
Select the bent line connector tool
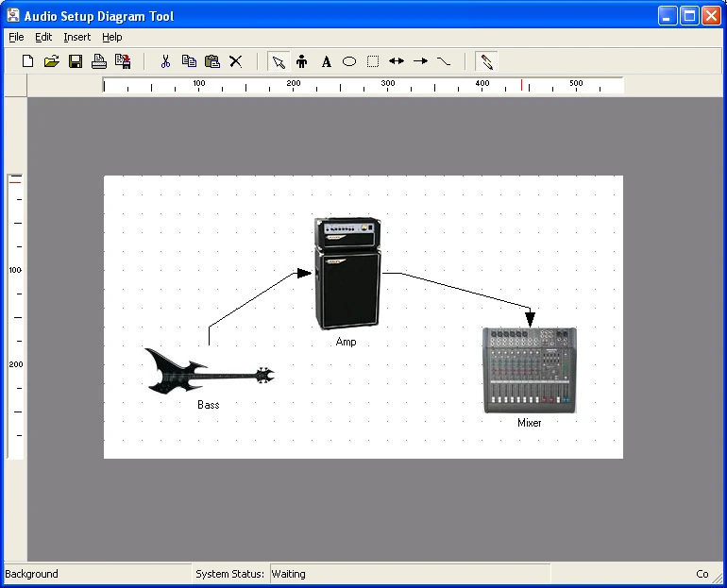pyautogui.click(x=444, y=60)
